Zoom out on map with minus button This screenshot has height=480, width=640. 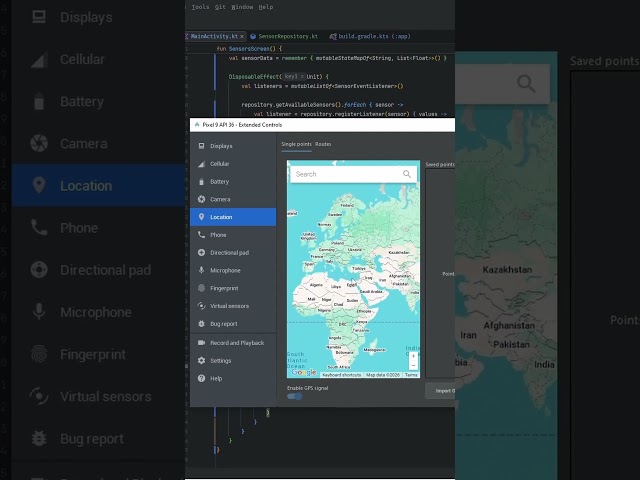413,365
